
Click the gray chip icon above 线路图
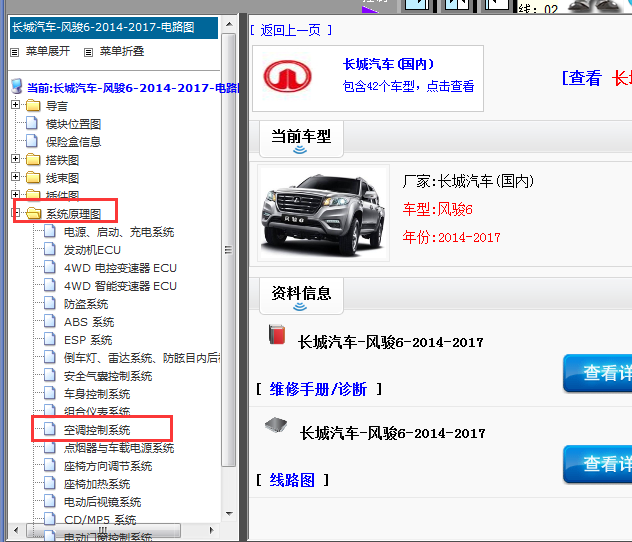pyautogui.click(x=276, y=424)
